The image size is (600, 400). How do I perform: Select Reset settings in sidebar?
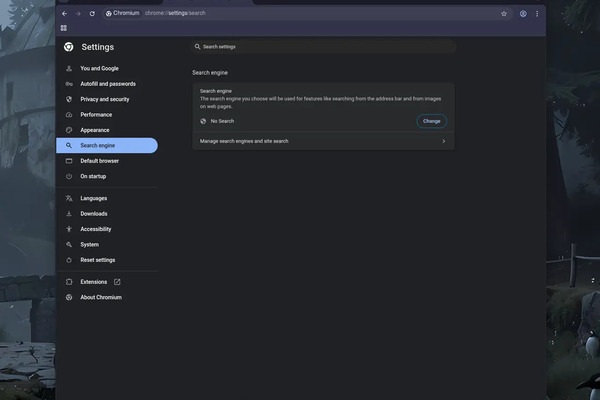tap(97, 260)
